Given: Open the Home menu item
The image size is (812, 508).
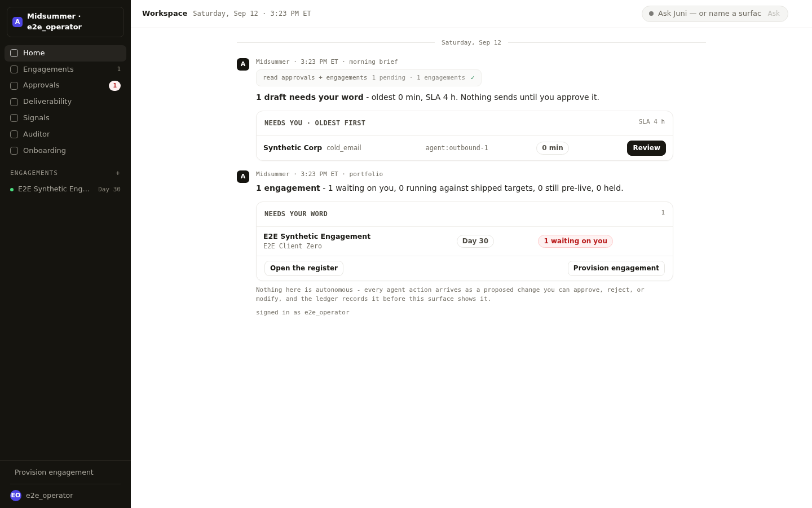Looking at the screenshot, I should 65,53.
